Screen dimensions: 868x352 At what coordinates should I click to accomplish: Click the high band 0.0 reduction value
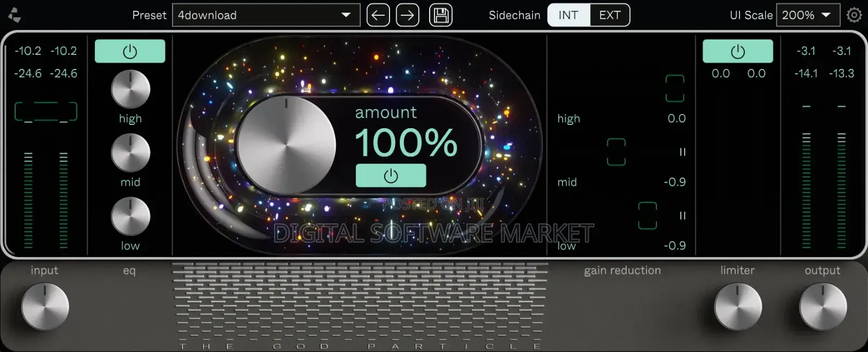(x=676, y=118)
